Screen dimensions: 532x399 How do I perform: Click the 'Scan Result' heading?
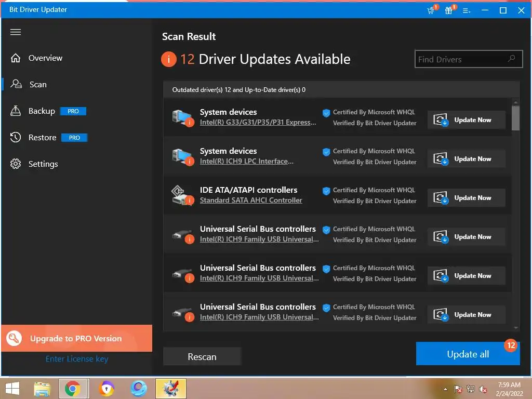click(189, 37)
